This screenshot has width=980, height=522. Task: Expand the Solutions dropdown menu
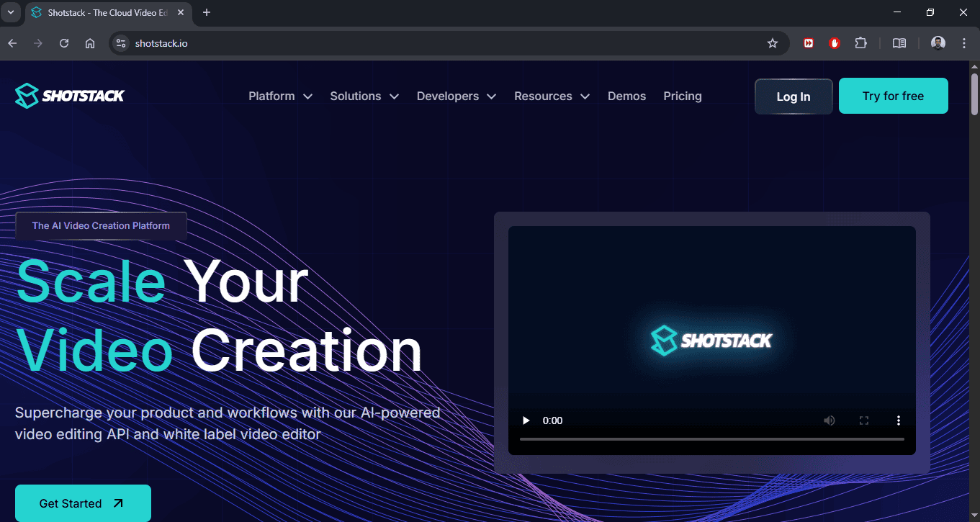[364, 96]
